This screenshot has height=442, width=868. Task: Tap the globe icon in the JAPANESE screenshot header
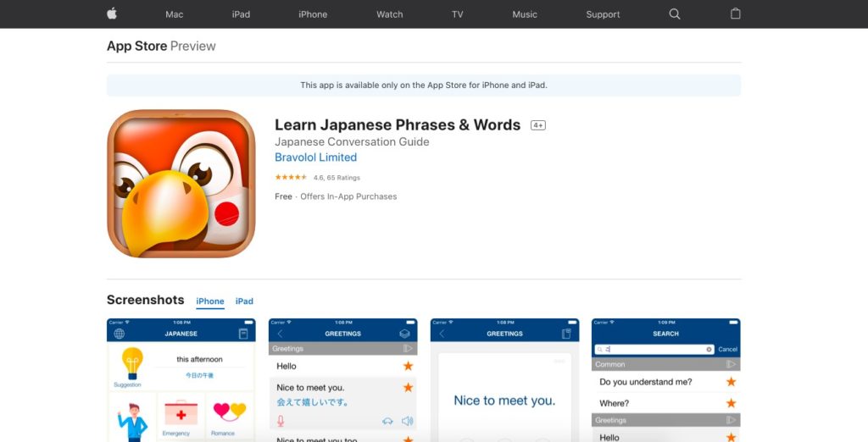click(x=119, y=334)
